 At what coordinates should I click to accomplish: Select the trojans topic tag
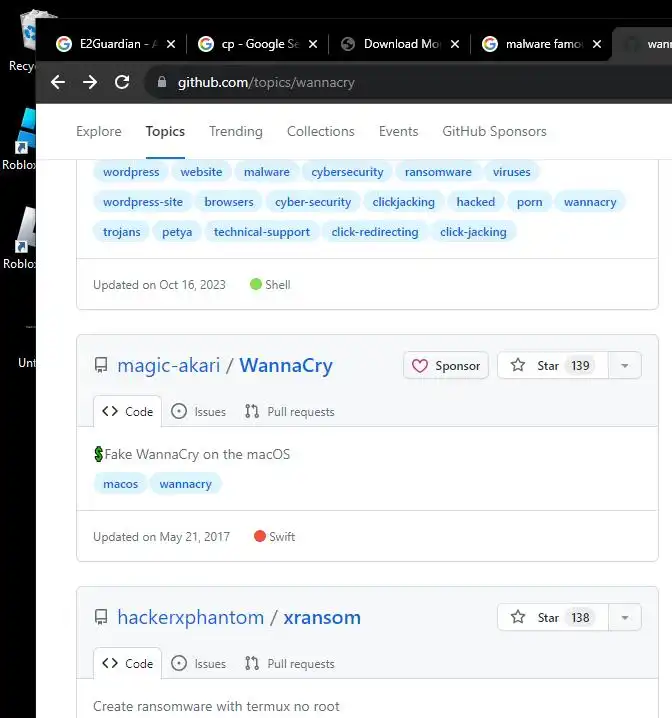[121, 232]
